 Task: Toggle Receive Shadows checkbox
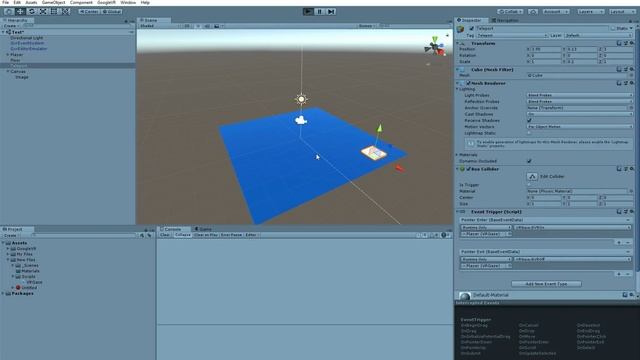tap(529, 120)
